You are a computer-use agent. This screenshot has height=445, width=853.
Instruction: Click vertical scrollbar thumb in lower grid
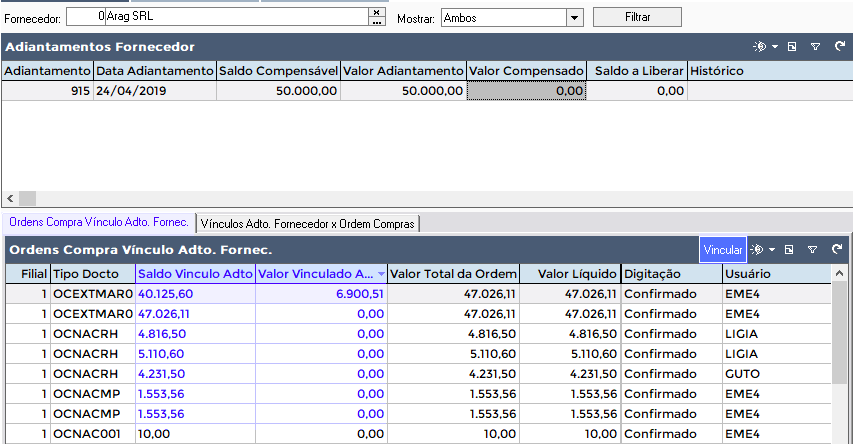coord(839,333)
